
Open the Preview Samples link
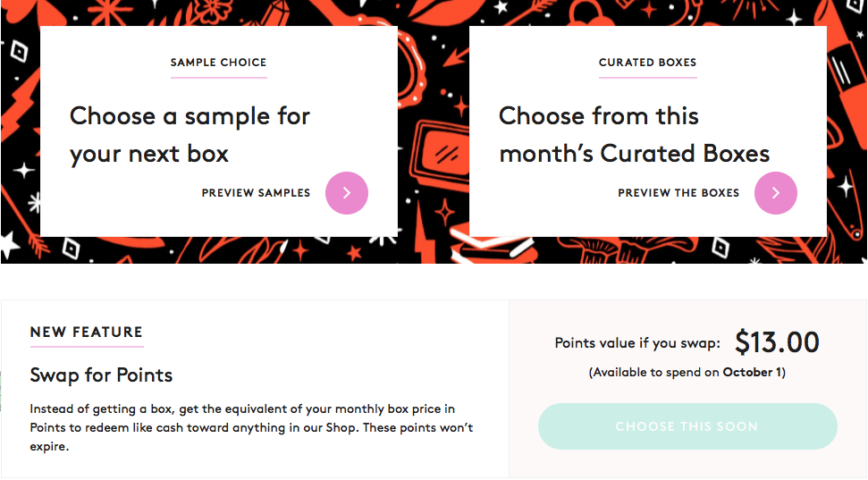256,193
